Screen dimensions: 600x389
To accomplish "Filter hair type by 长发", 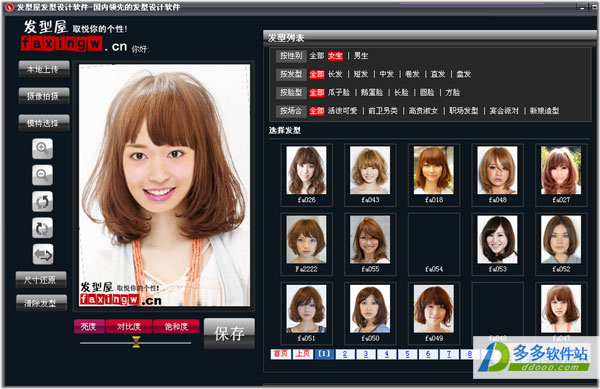I will (335, 74).
